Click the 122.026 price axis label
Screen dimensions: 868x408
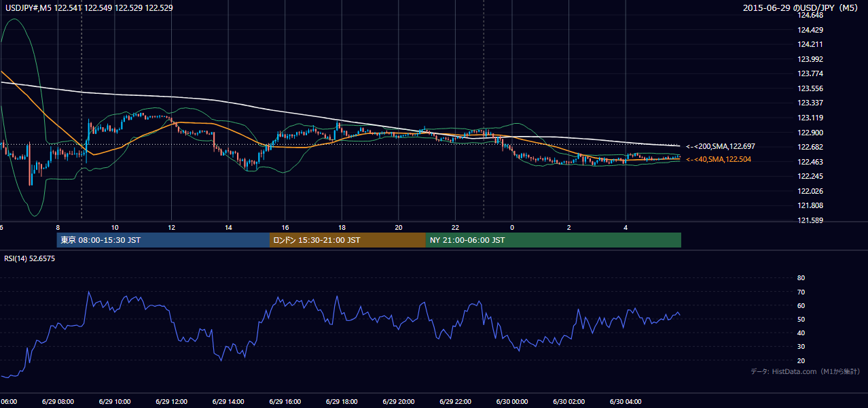tap(810, 191)
